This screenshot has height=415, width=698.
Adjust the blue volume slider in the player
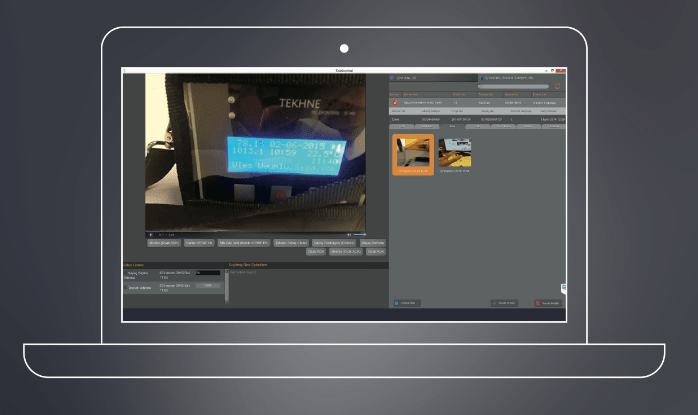360,234
